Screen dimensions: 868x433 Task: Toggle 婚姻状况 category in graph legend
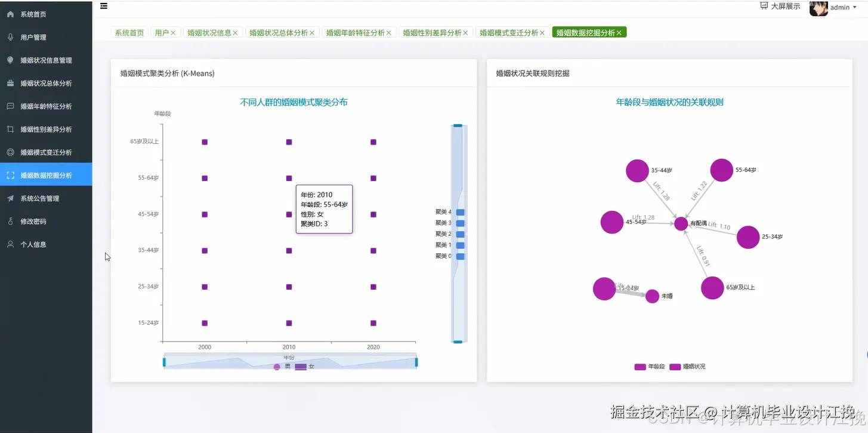click(x=687, y=367)
